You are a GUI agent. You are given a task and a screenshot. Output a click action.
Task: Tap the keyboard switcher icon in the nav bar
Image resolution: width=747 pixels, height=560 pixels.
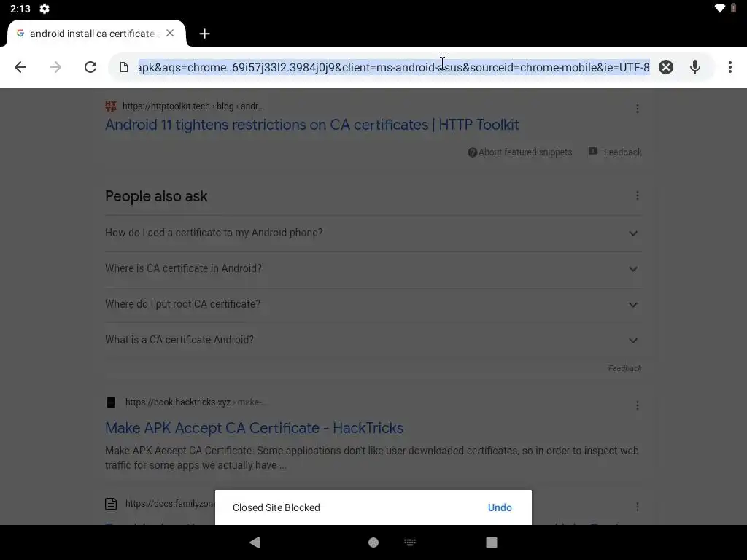[x=410, y=542]
